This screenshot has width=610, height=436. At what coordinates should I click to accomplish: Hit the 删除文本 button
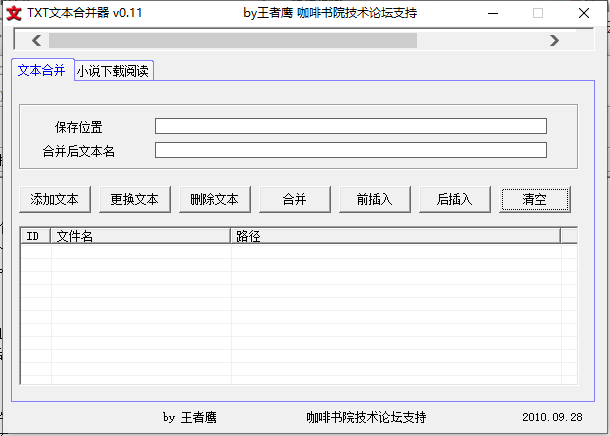(215, 199)
